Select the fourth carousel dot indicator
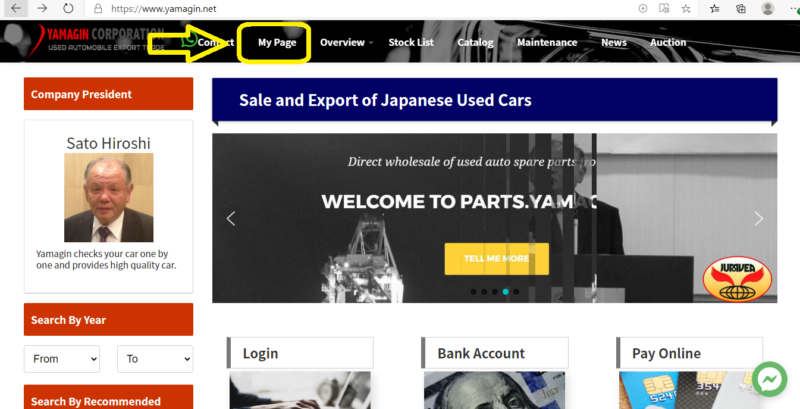The width and height of the screenshot is (800, 409). pyautogui.click(x=506, y=292)
